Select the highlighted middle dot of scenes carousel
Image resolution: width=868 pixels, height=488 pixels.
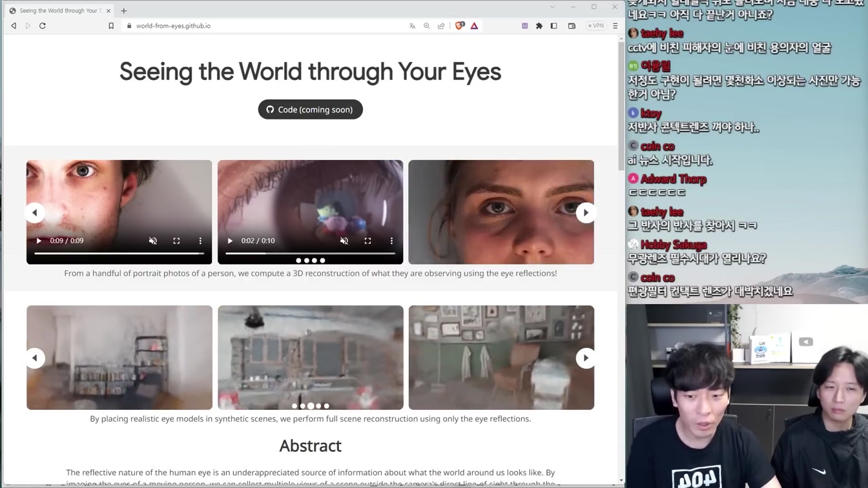click(311, 406)
